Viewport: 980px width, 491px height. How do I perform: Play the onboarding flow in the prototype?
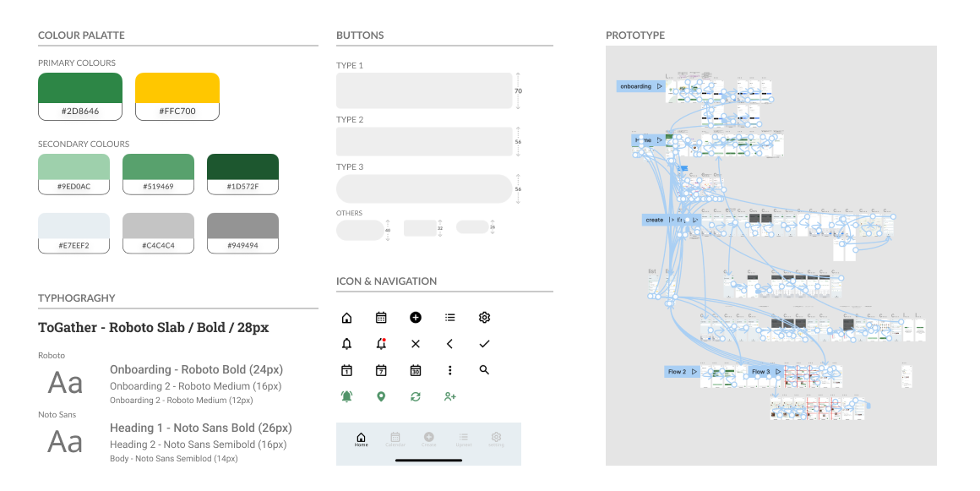coord(659,86)
